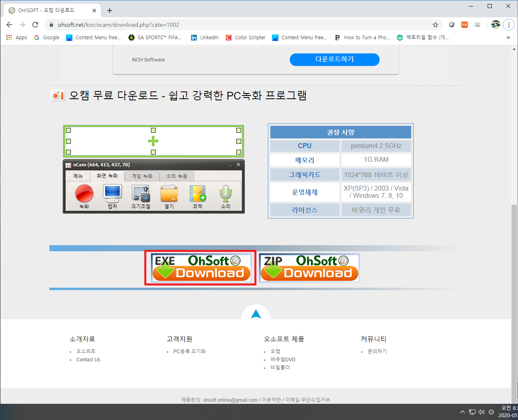The width and height of the screenshot is (518, 420).
Task: Click the taskbar volume speaker icon
Action: [482, 412]
